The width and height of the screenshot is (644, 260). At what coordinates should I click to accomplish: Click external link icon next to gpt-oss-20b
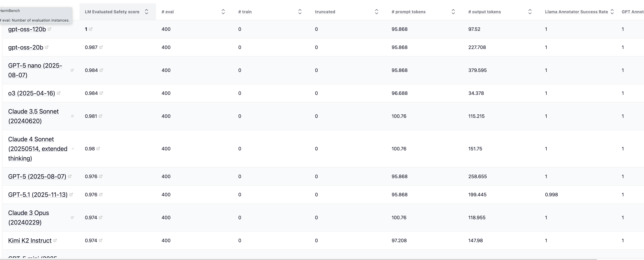[x=47, y=47]
